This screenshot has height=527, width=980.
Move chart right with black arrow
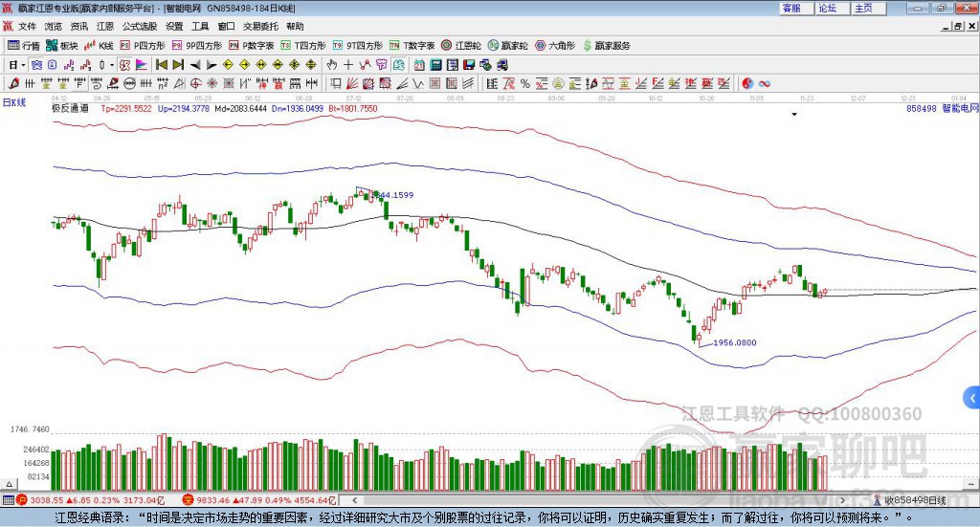click(x=212, y=65)
